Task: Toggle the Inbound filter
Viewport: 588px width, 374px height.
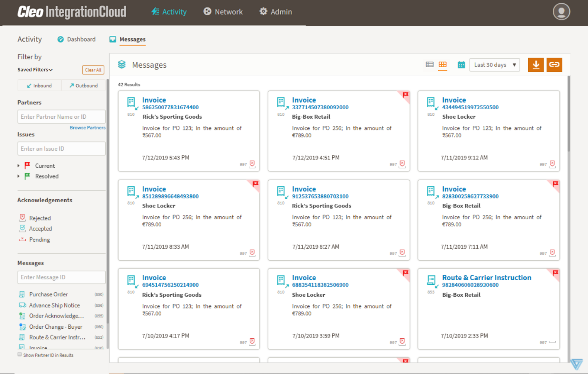Action: pyautogui.click(x=39, y=86)
